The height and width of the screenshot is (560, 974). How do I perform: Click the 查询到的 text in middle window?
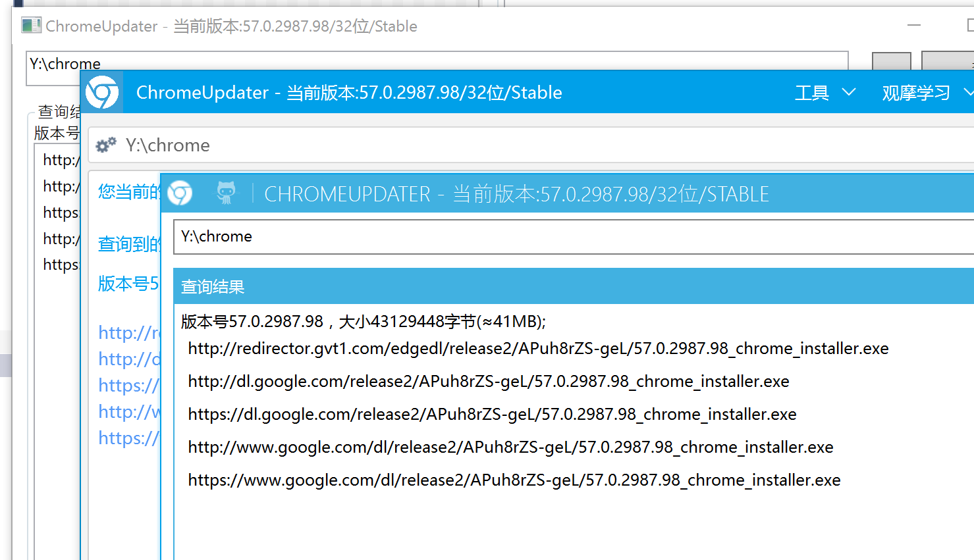pos(129,244)
